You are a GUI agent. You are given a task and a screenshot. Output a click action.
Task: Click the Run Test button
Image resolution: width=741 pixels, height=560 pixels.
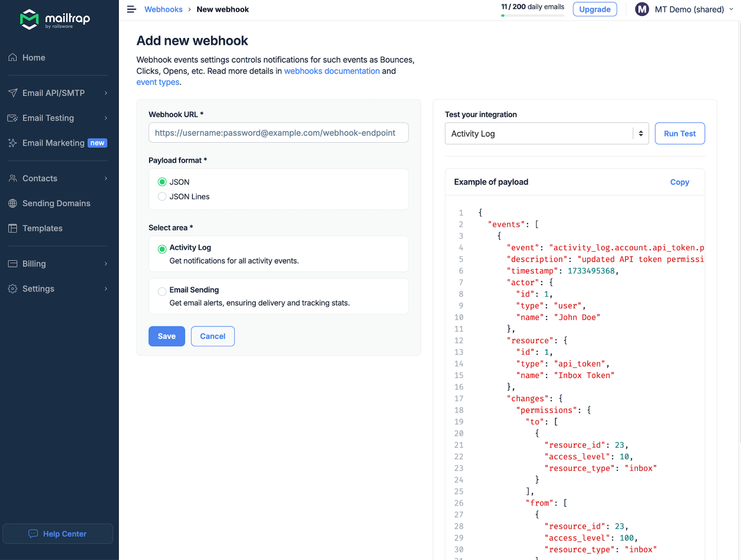click(x=679, y=133)
